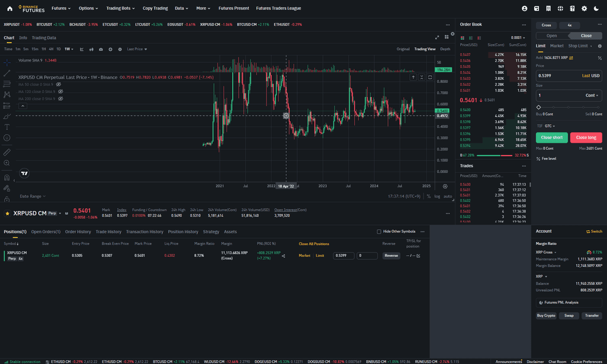Open the Last Price dropdown
The image size is (607, 364).
pos(137,49)
